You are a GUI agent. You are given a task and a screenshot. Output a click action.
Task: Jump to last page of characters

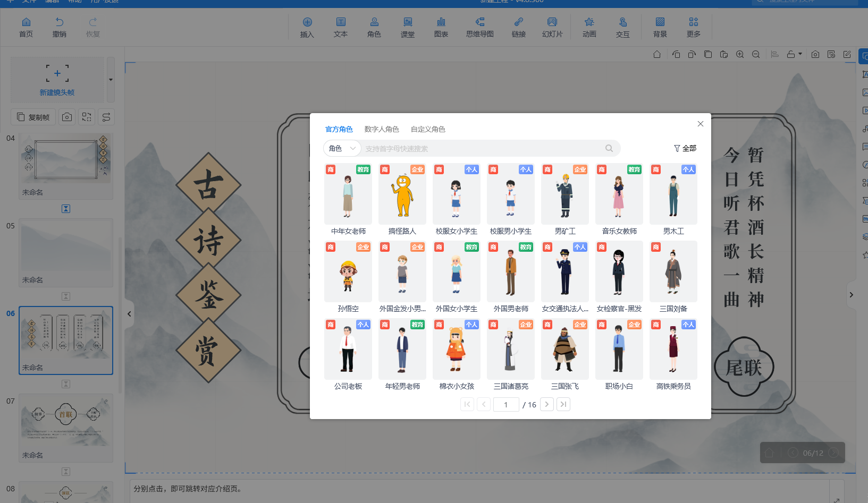pyautogui.click(x=563, y=404)
